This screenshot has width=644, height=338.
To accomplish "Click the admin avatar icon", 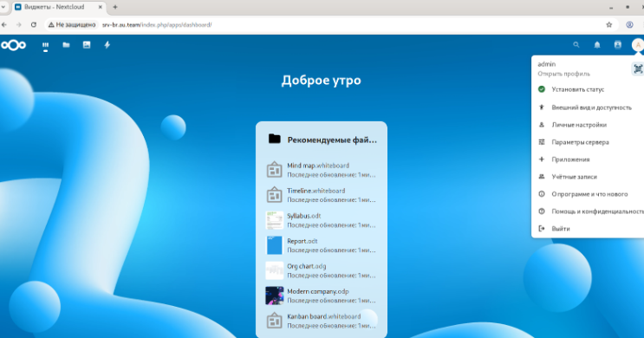I will click(638, 45).
